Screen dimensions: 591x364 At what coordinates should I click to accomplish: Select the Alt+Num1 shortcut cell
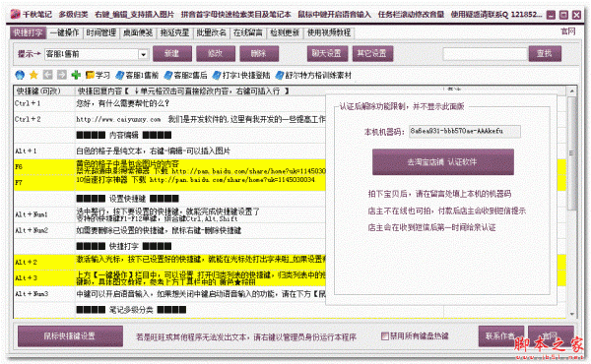(x=44, y=214)
